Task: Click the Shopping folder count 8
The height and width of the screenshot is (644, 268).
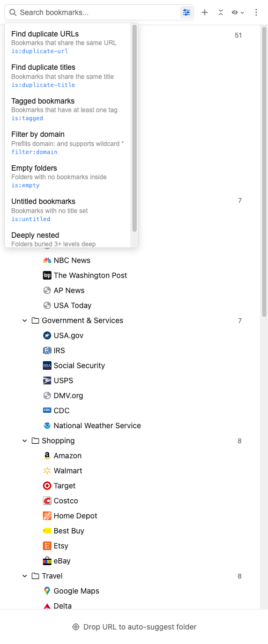Action: tap(240, 441)
